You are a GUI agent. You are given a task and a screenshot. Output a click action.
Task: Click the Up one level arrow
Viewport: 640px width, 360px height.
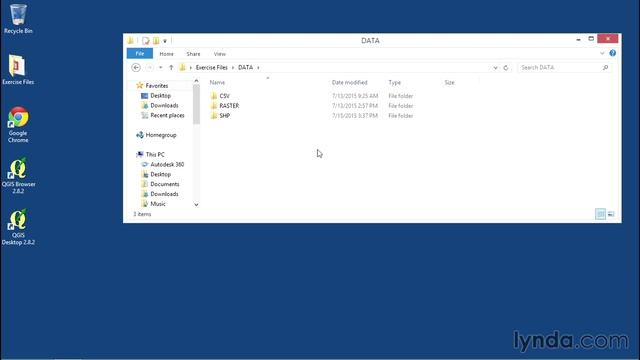click(171, 67)
